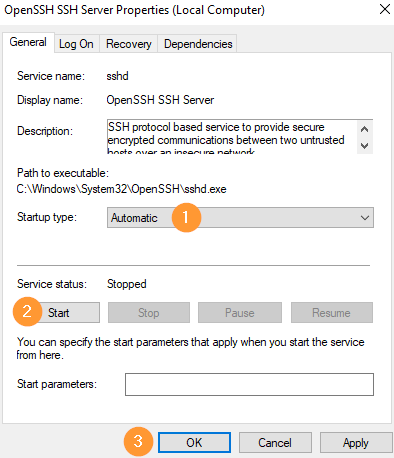This screenshot has height=458, width=394.
Task: Close the OpenSSH Server Properties dialog
Action: tap(385, 9)
